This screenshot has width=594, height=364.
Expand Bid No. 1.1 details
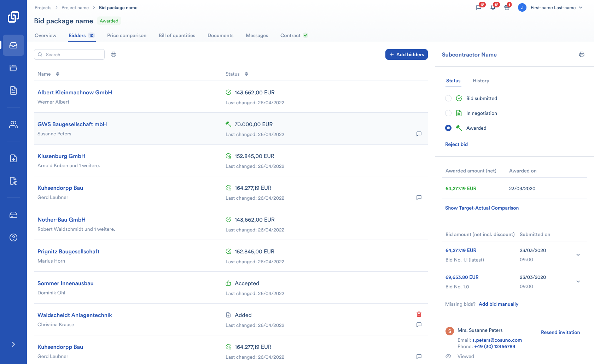[x=578, y=255]
